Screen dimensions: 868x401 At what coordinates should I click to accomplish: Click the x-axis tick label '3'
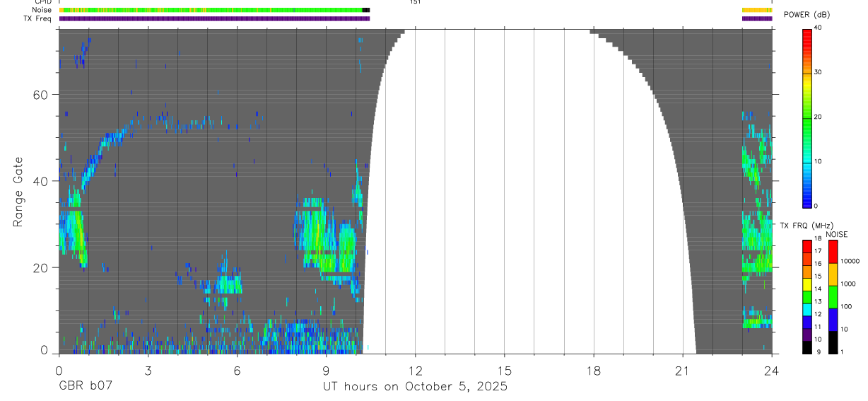tap(148, 370)
